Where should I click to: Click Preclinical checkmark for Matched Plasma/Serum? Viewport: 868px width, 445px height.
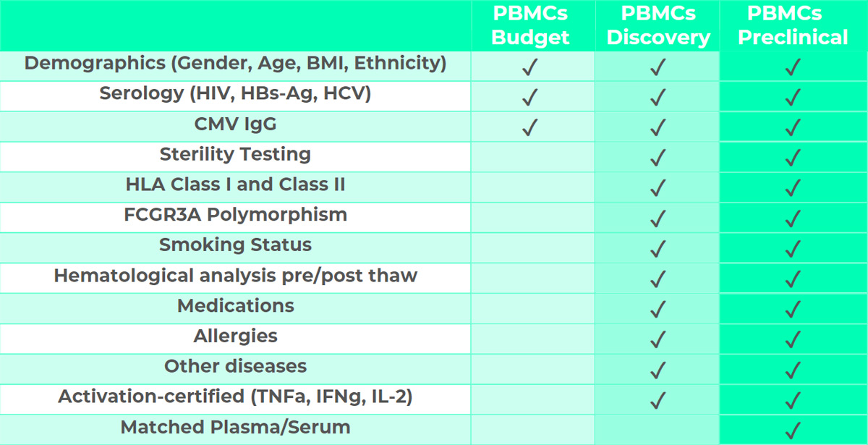(x=793, y=431)
